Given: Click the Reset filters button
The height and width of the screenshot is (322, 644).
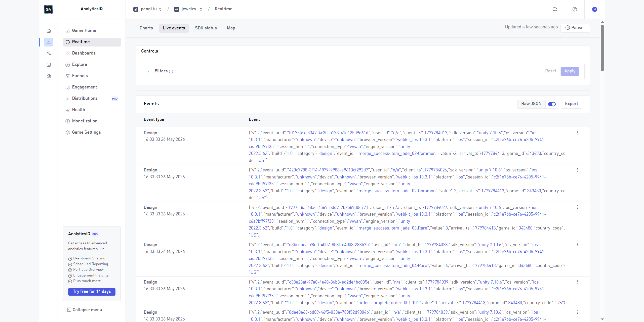Looking at the screenshot, I should pyautogui.click(x=551, y=71).
